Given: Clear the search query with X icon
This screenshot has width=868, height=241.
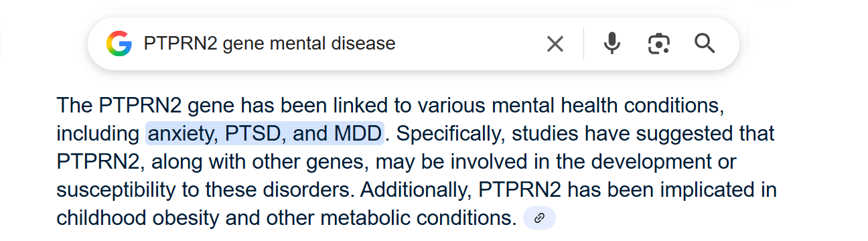Looking at the screenshot, I should tap(555, 44).
